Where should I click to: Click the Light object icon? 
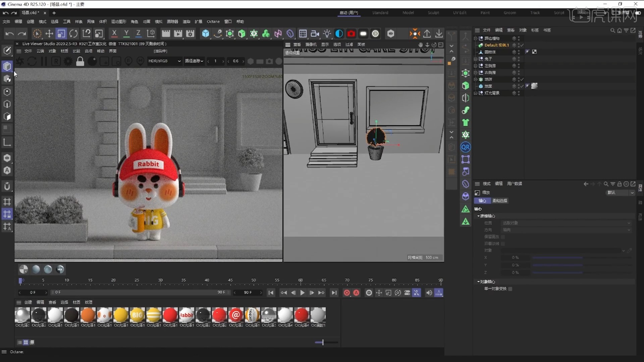point(327,34)
